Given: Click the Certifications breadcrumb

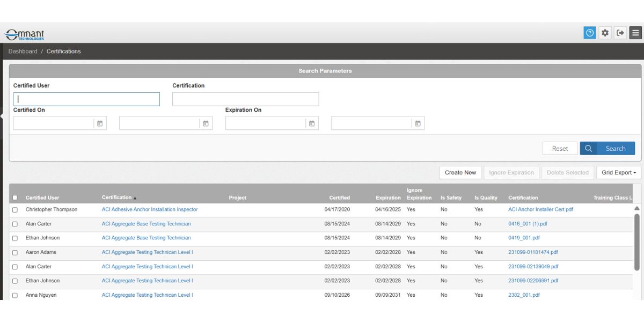Looking at the screenshot, I should [x=64, y=52].
